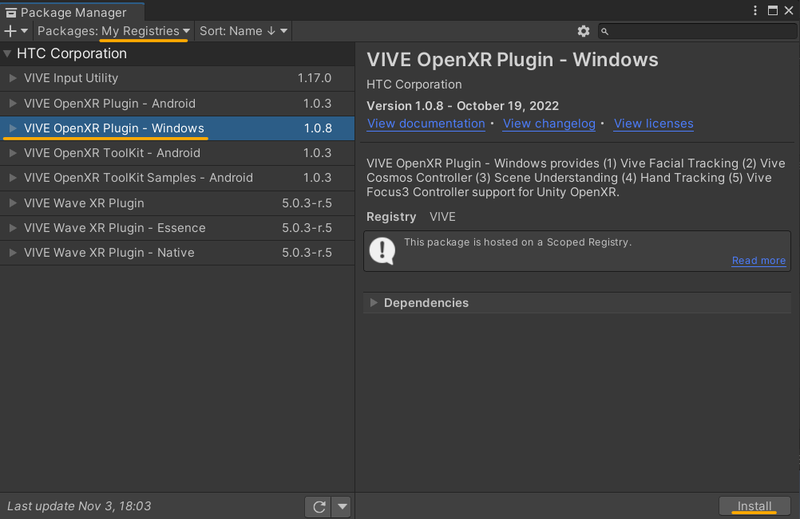Open the Sort: Name dropdown
The image size is (800, 519).
243,31
